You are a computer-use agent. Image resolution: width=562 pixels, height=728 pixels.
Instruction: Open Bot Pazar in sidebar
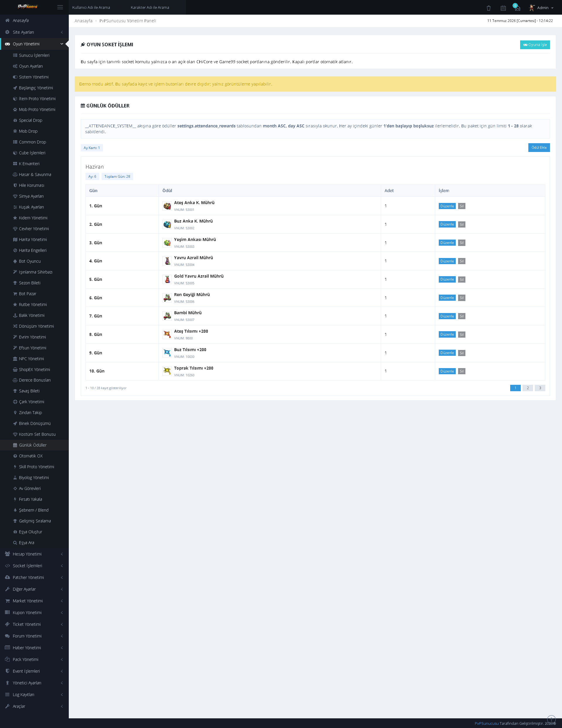pos(34,294)
